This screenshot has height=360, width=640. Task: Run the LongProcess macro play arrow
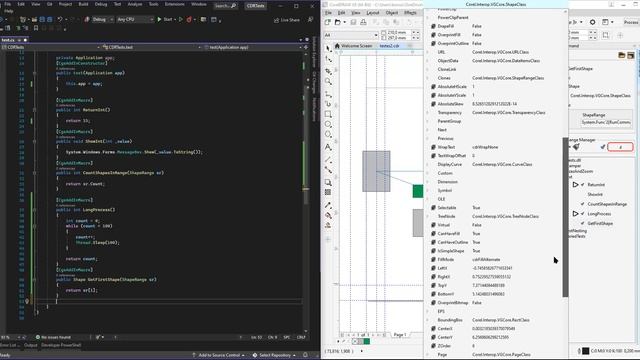[576, 213]
